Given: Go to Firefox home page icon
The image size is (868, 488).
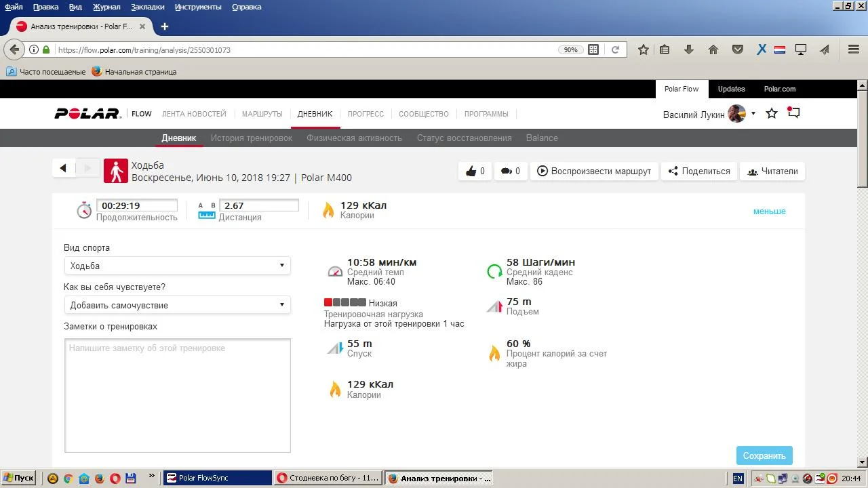Looking at the screenshot, I should (713, 49).
